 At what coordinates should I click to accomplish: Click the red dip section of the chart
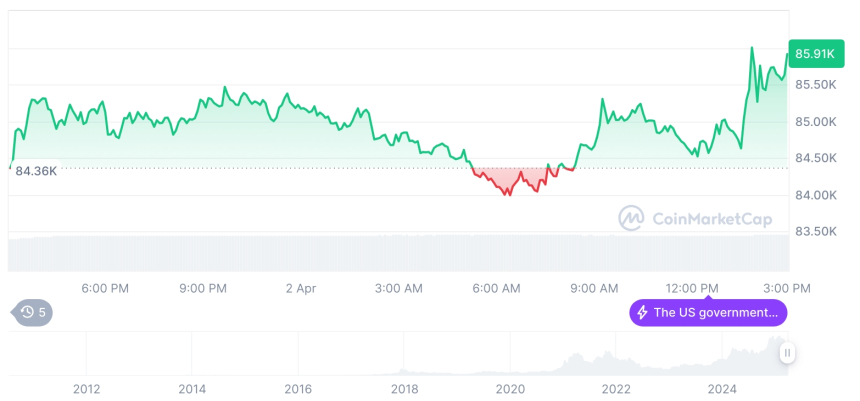click(x=510, y=180)
